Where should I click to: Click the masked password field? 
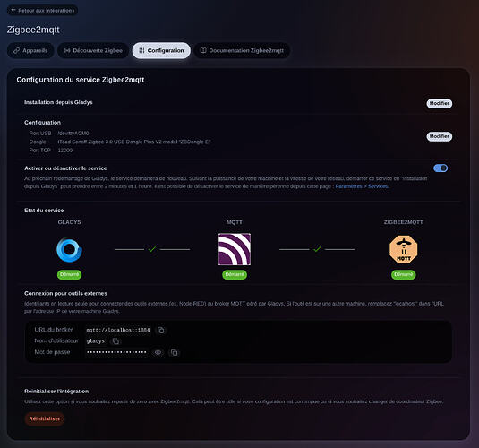point(116,352)
